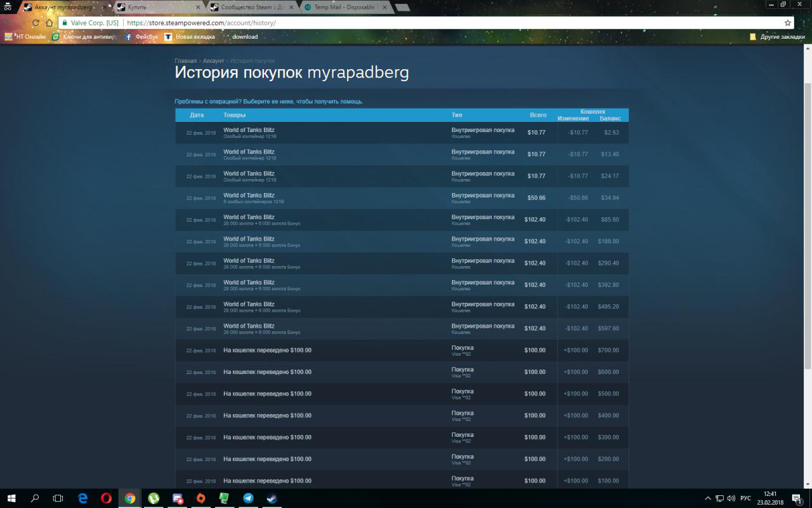Screen dimensions: 812x508
Task: Click the Тип column header
Action: [457, 115]
